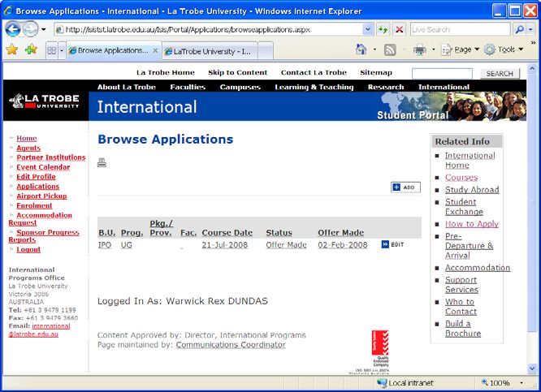The width and height of the screenshot is (541, 392).
Task: Close the Browse Applications tab
Action: (155, 50)
